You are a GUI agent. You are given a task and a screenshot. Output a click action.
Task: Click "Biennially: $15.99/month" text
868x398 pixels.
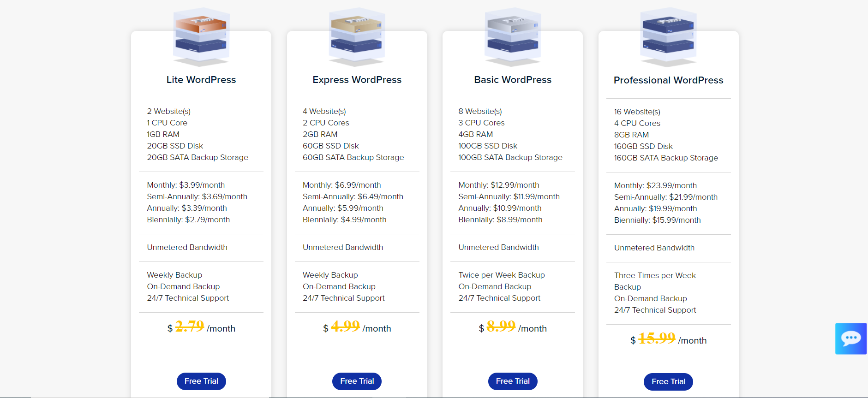(x=657, y=220)
